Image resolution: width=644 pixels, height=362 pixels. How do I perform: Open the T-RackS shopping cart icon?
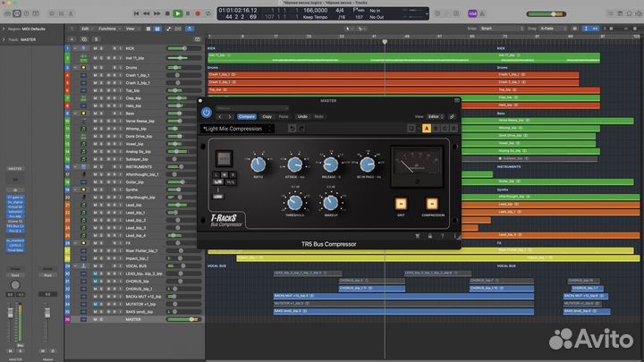[x=417, y=236]
